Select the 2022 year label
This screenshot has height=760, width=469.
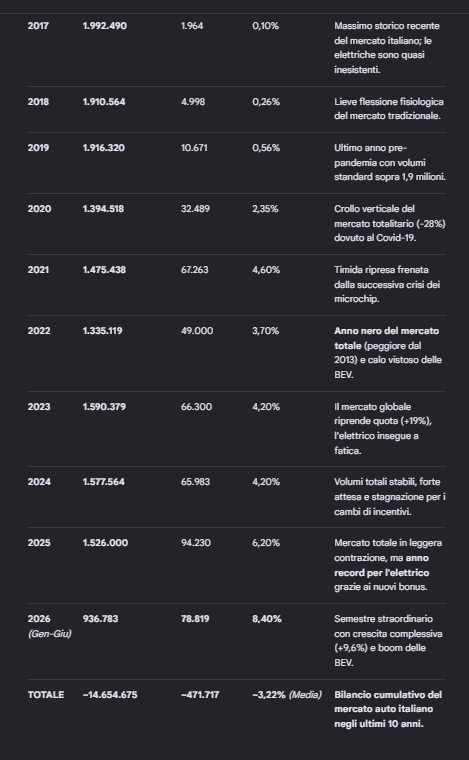pos(39,331)
